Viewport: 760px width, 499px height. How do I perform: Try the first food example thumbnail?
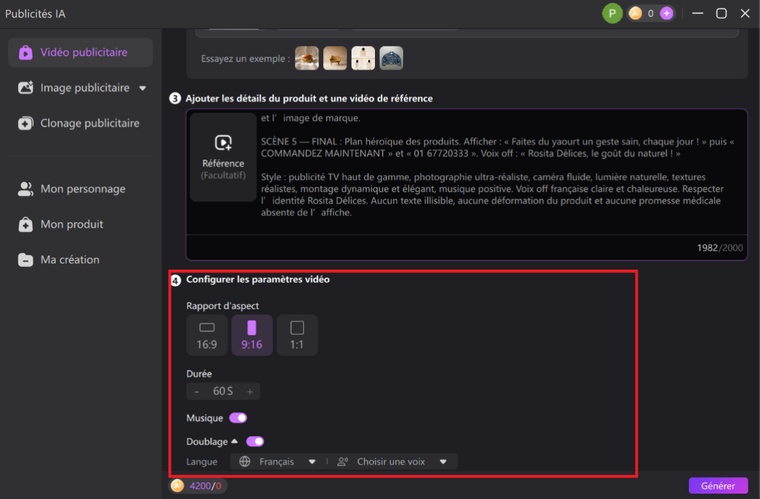click(307, 58)
